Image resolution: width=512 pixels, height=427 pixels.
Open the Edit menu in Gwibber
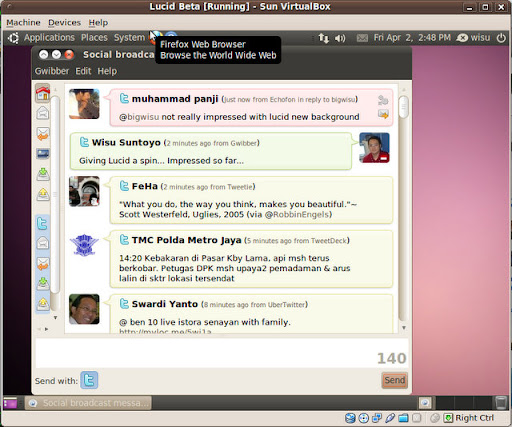pos(83,71)
